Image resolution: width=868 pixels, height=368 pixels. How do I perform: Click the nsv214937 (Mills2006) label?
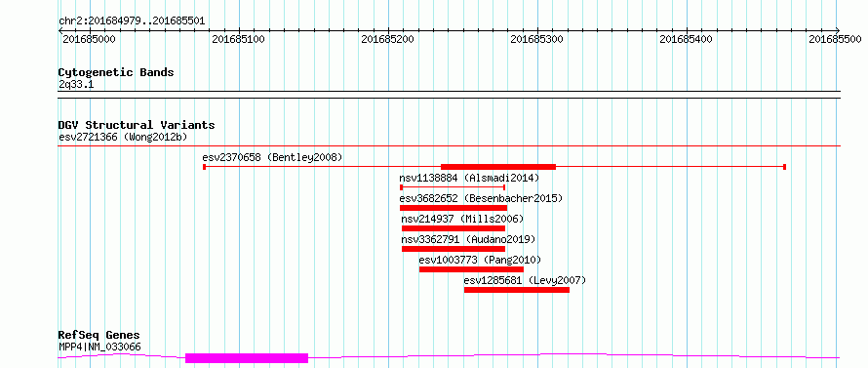[462, 219]
